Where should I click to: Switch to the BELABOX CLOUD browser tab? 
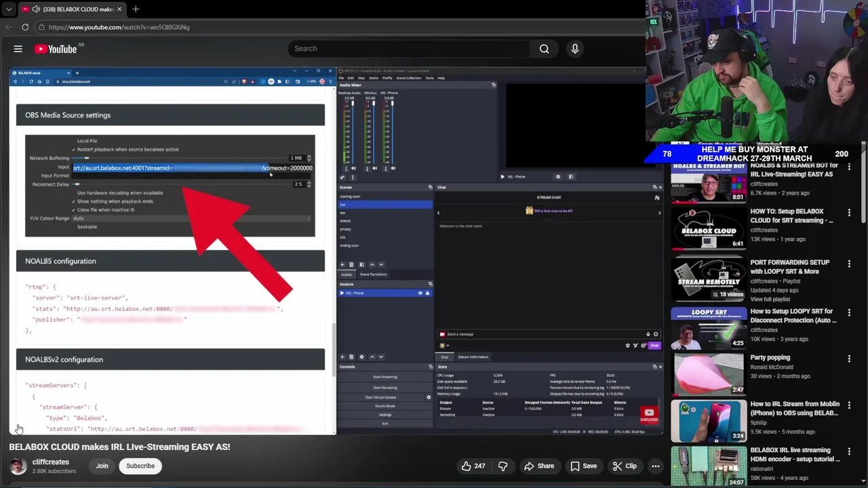click(71, 9)
